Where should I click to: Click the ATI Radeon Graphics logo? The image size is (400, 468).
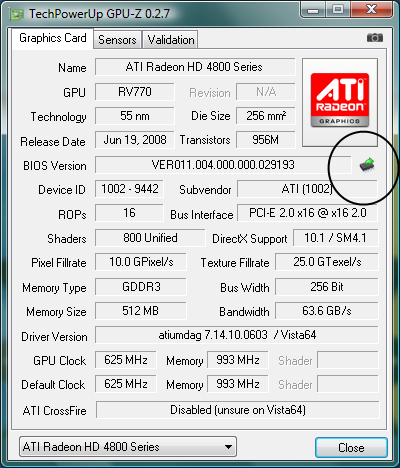pyautogui.click(x=340, y=100)
